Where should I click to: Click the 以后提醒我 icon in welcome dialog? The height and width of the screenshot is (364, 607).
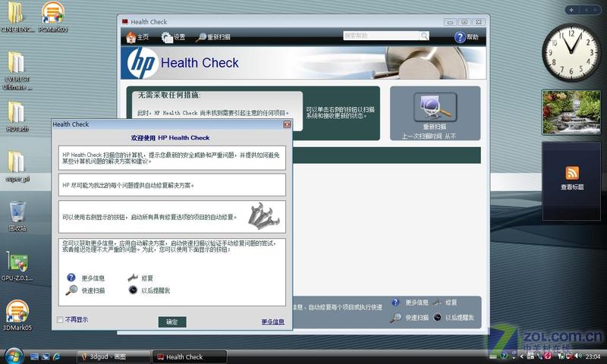point(133,290)
